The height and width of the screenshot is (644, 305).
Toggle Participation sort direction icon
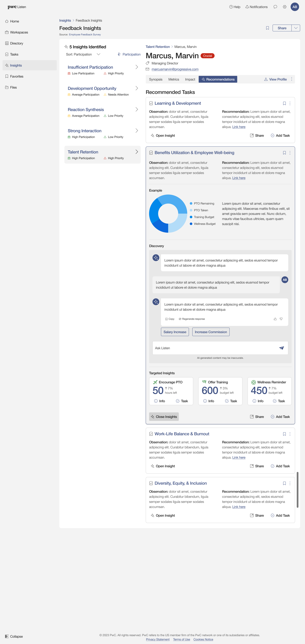coord(119,54)
